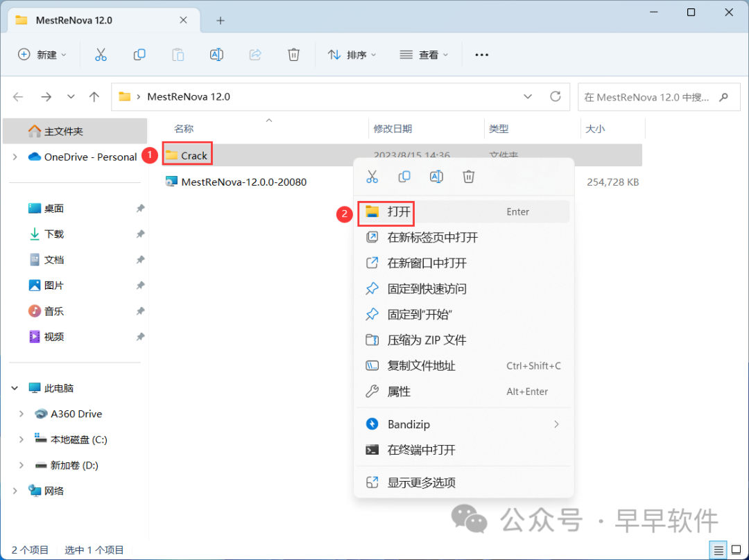Collapse the 此电脑 tree node
Viewport: 749px width, 560px height.
[15, 388]
